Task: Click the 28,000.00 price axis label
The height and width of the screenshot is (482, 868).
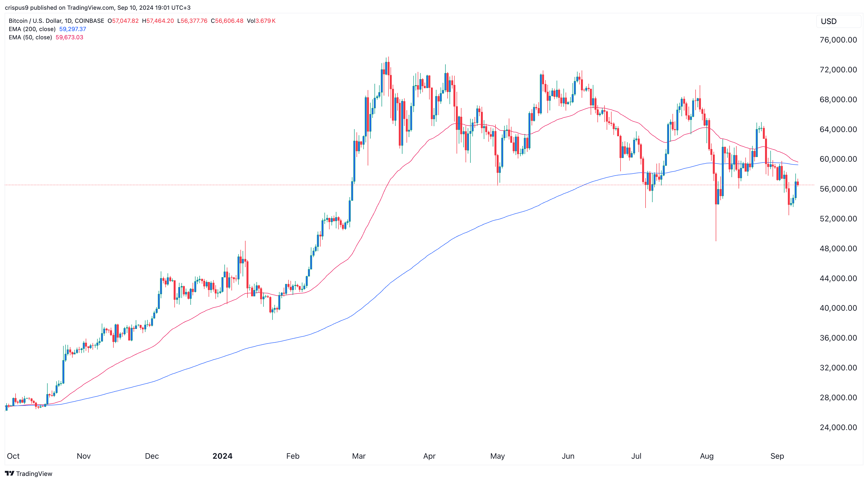Action: (838, 398)
